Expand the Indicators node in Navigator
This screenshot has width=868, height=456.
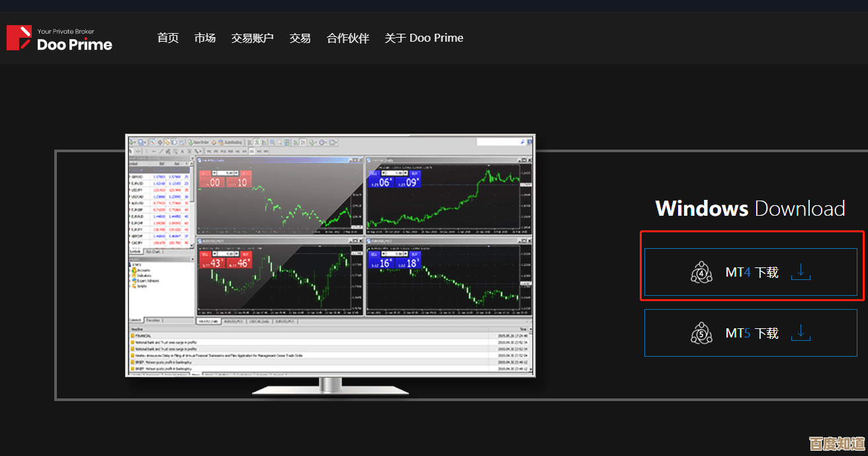coord(143,275)
